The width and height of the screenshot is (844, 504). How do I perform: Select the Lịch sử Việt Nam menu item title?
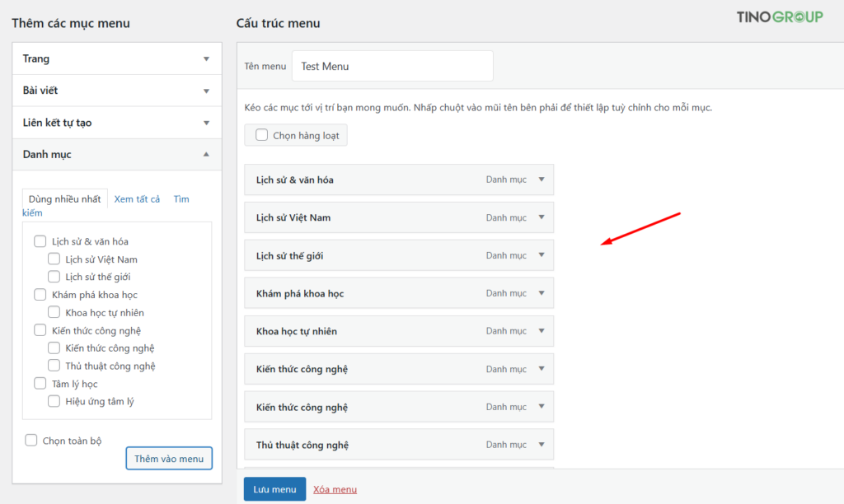[x=293, y=217]
